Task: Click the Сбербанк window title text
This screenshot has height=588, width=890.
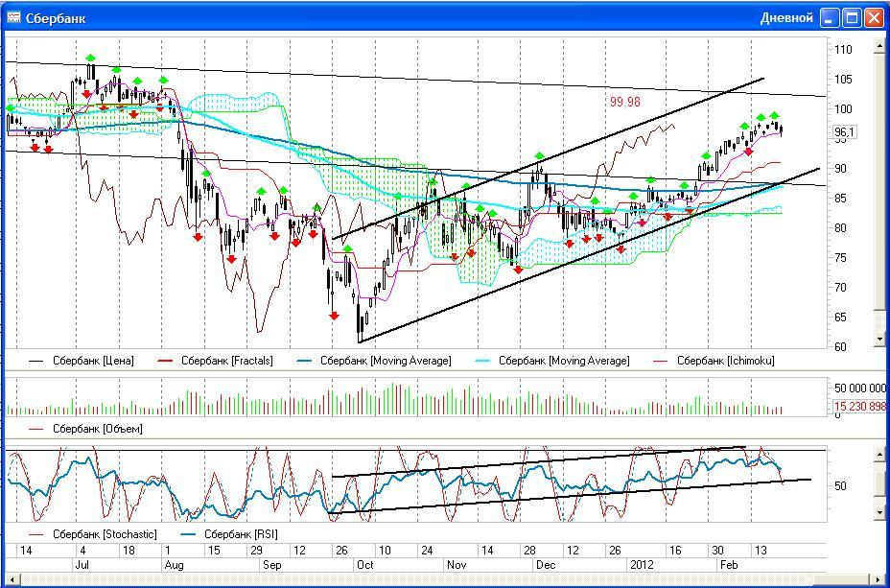Action: pyautogui.click(x=56, y=18)
